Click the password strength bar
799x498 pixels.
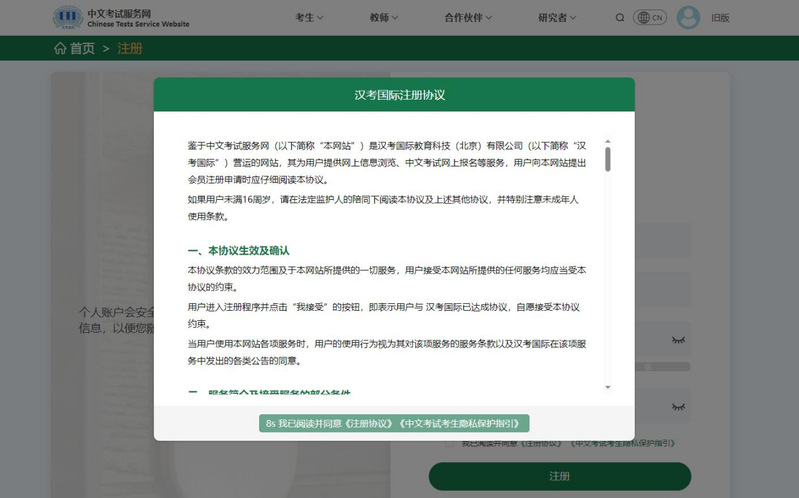coord(662,366)
